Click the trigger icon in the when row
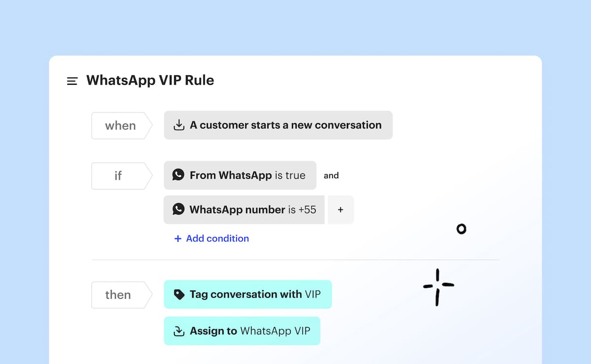591x364 pixels. 179,125
